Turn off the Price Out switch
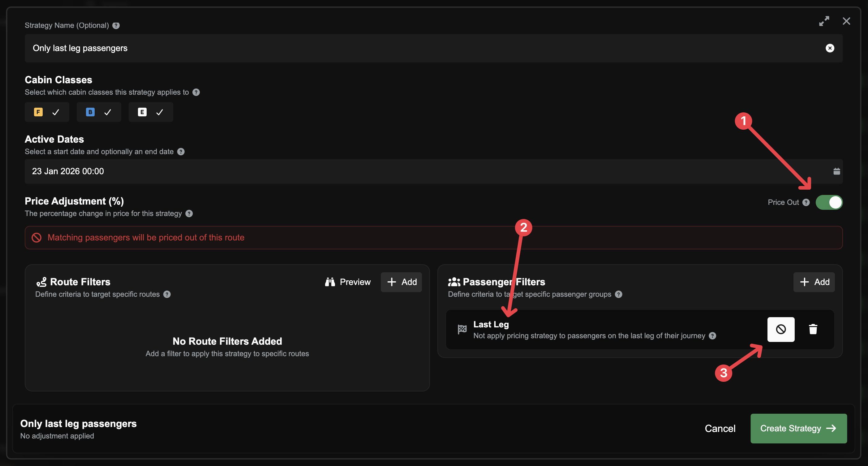This screenshot has height=466, width=868. coord(829,202)
